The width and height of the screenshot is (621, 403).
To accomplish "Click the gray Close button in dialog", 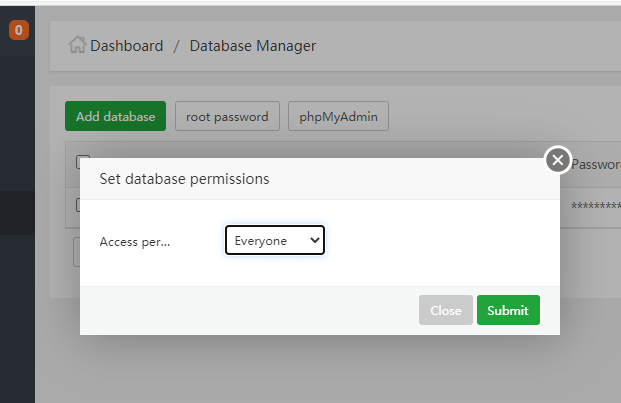I will pos(445,310).
